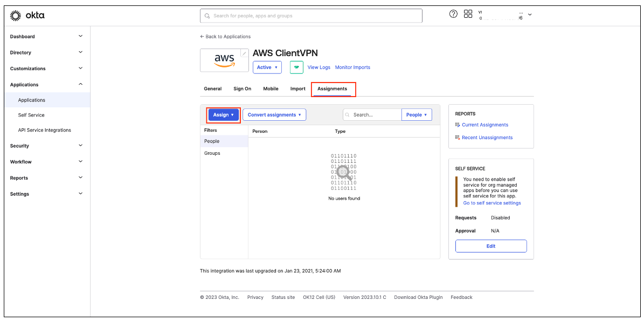Image resolution: width=644 pixels, height=321 pixels.
Task: Open the help question mark icon
Action: 453,14
